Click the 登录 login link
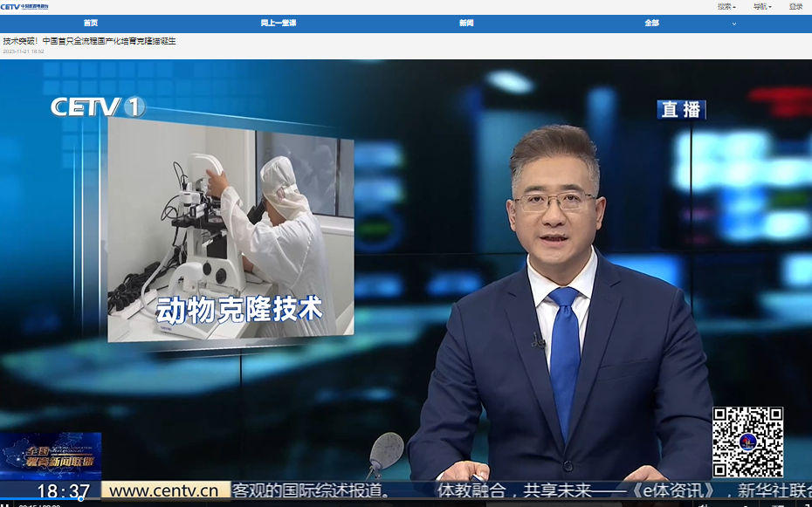Image resolution: width=812 pixels, height=507 pixels. point(795,7)
